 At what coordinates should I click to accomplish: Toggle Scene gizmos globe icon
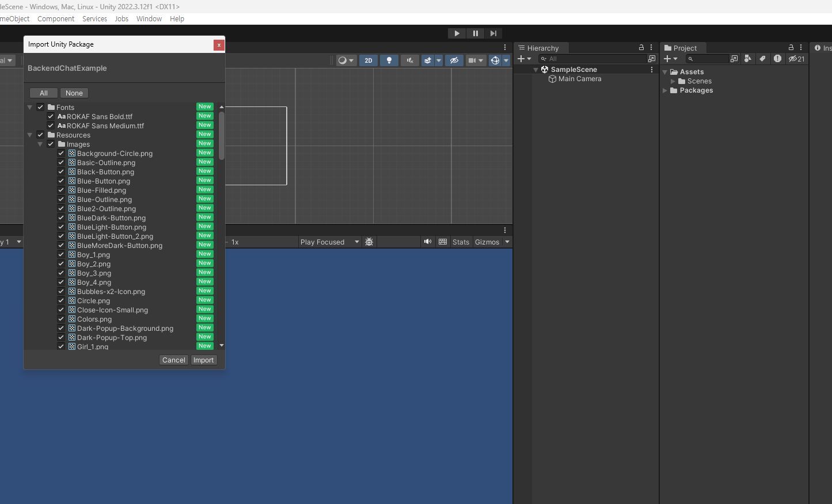pyautogui.click(x=495, y=60)
